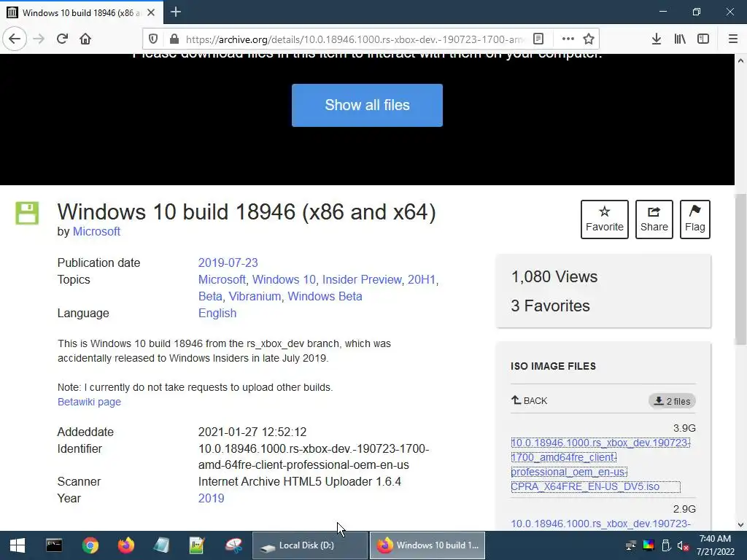747x560 pixels.
Task: Open the green notepad taskbar icon
Action: [197, 545]
